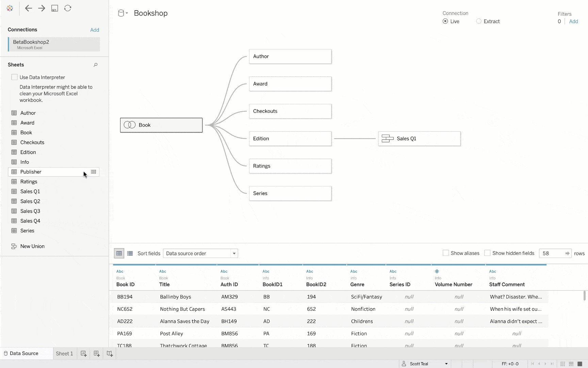Show tab sheet sorter view

[562, 364]
